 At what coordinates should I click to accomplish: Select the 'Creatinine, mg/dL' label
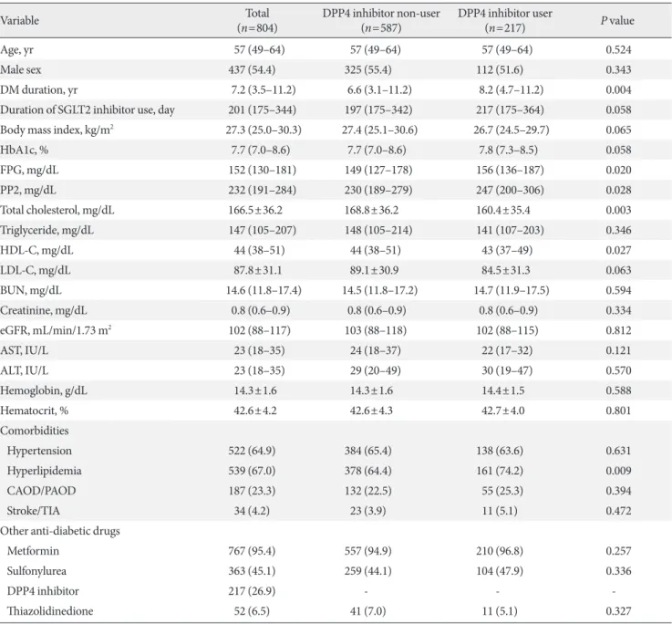pyautogui.click(x=43, y=310)
